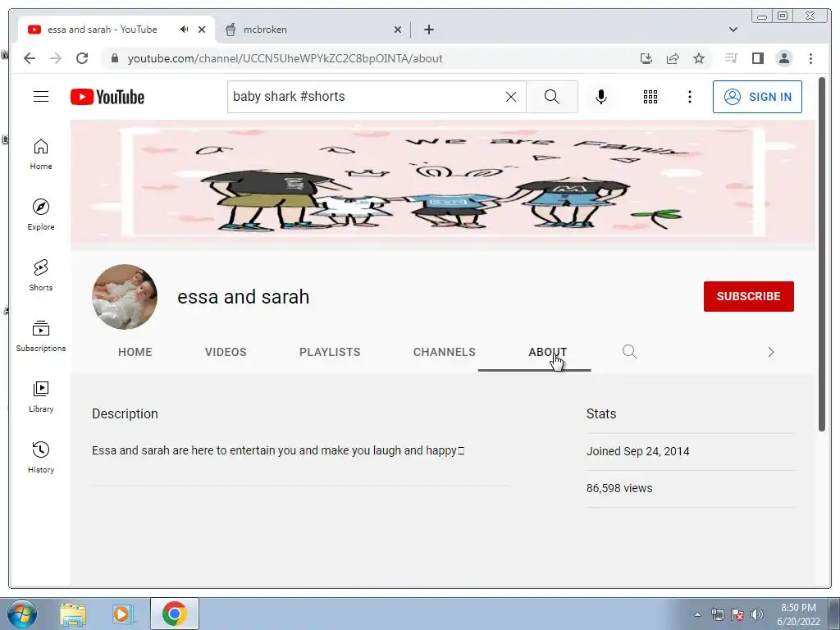Start voice search with microphone

point(601,97)
